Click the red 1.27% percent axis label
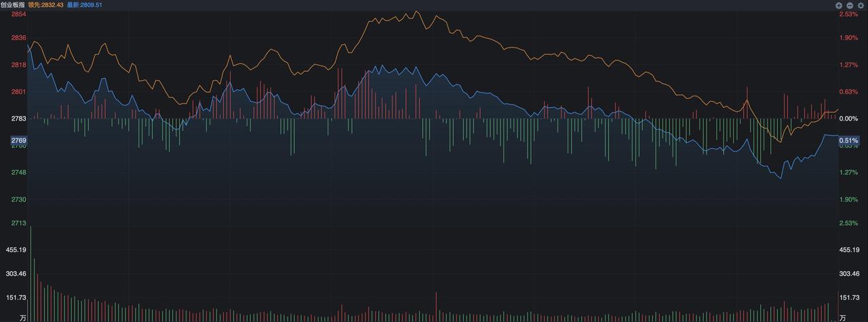Image resolution: width=868 pixels, height=322 pixels. coord(849,65)
